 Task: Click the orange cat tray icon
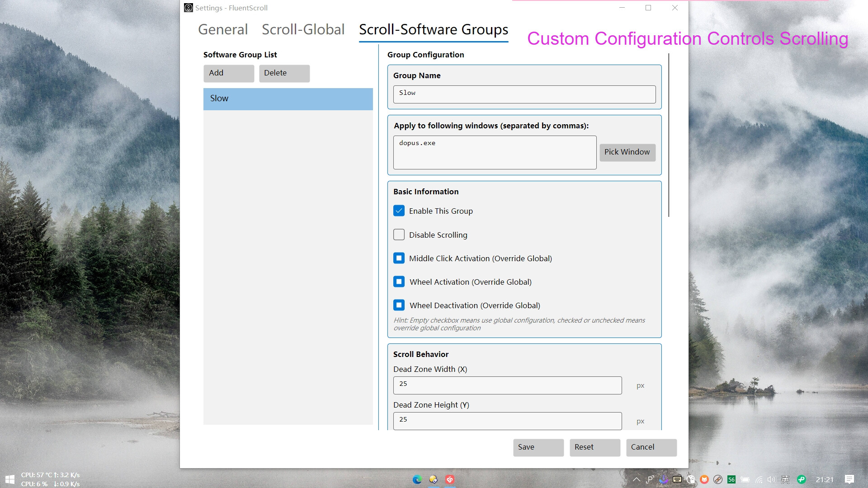(704, 479)
